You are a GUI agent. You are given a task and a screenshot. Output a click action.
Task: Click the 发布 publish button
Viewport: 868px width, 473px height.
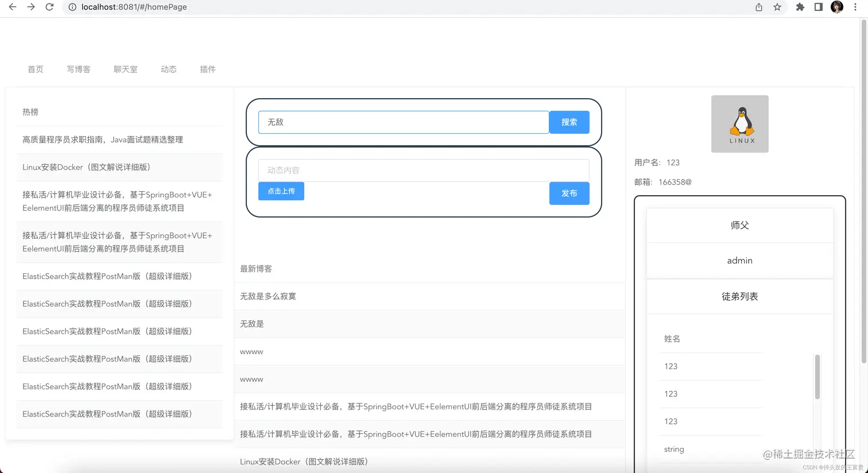pos(569,193)
